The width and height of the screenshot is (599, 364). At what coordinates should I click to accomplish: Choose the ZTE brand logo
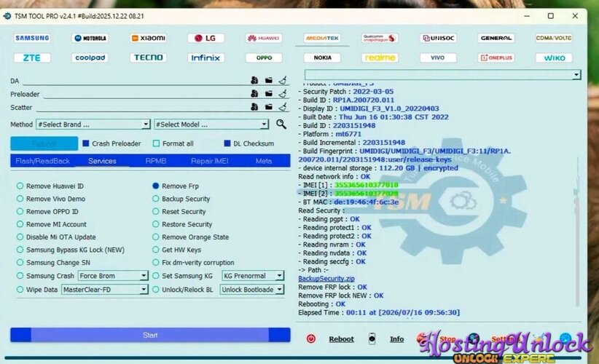tap(32, 58)
